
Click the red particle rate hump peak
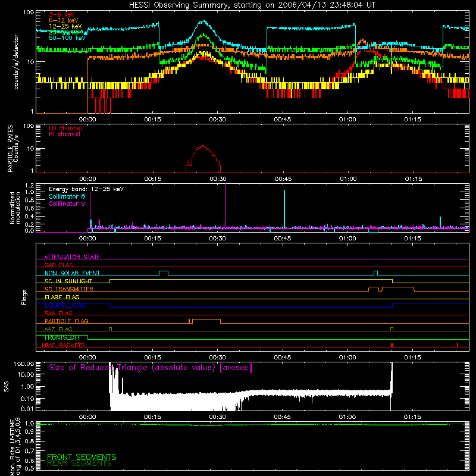coord(203,146)
